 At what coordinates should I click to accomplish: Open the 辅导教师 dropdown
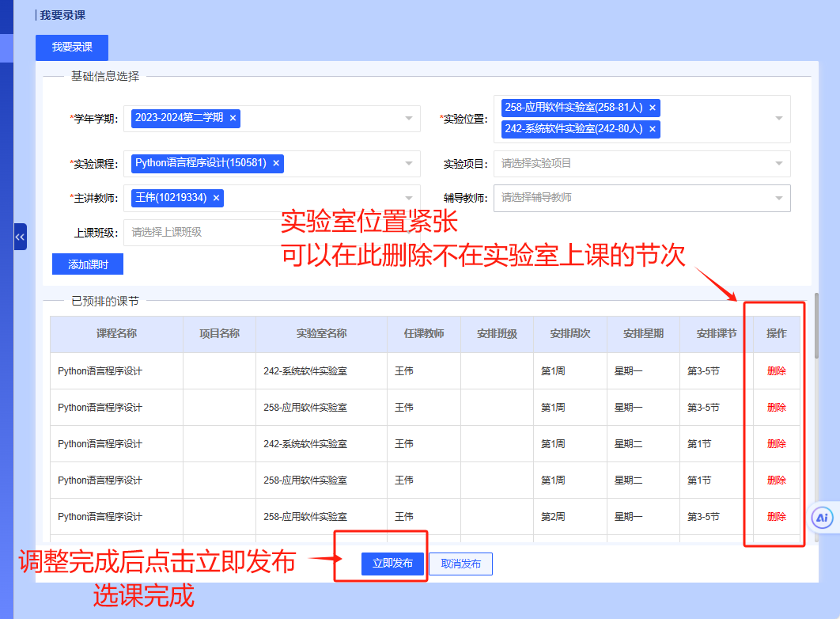pyautogui.click(x=641, y=198)
